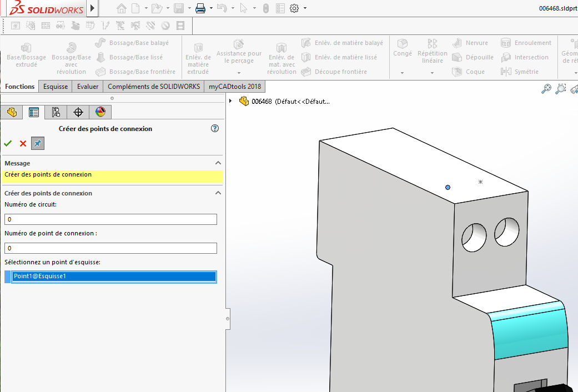This screenshot has width=578, height=392.
Task: Open the myCADtools 2018 tab
Action: 235,87
